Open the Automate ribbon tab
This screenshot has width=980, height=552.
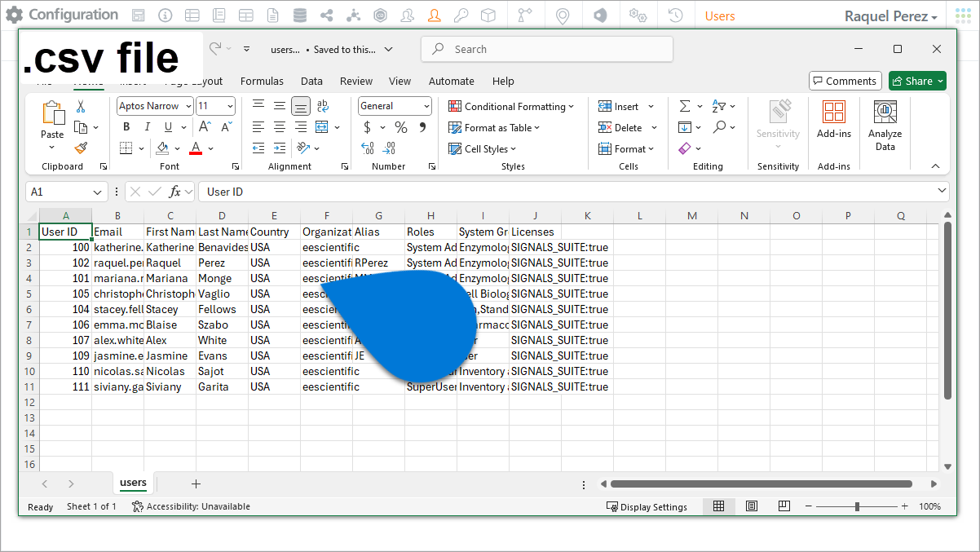pos(451,81)
